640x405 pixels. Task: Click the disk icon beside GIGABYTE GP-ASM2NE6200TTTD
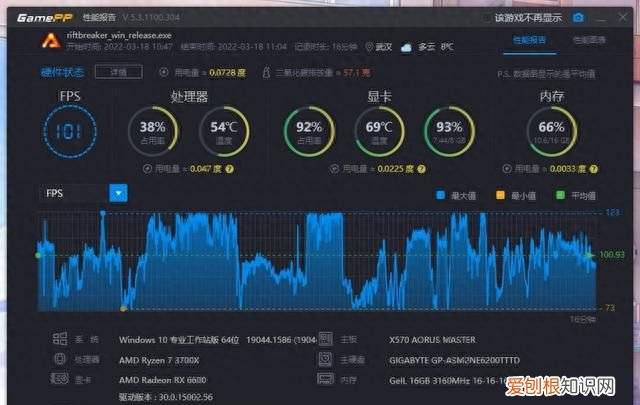pos(325,359)
